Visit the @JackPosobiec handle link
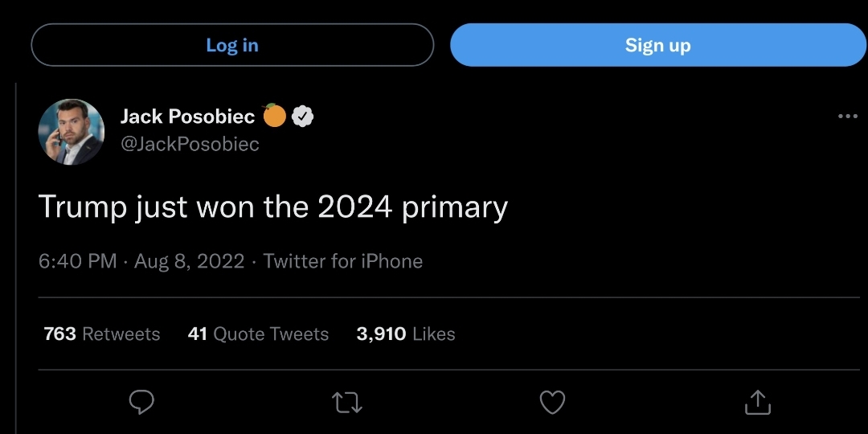The height and width of the screenshot is (434, 868). (190, 145)
